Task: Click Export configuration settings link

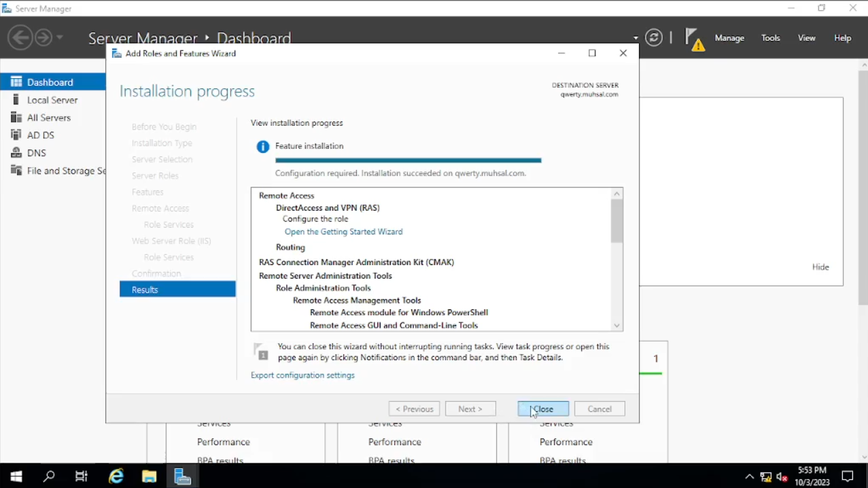Action: pos(302,375)
